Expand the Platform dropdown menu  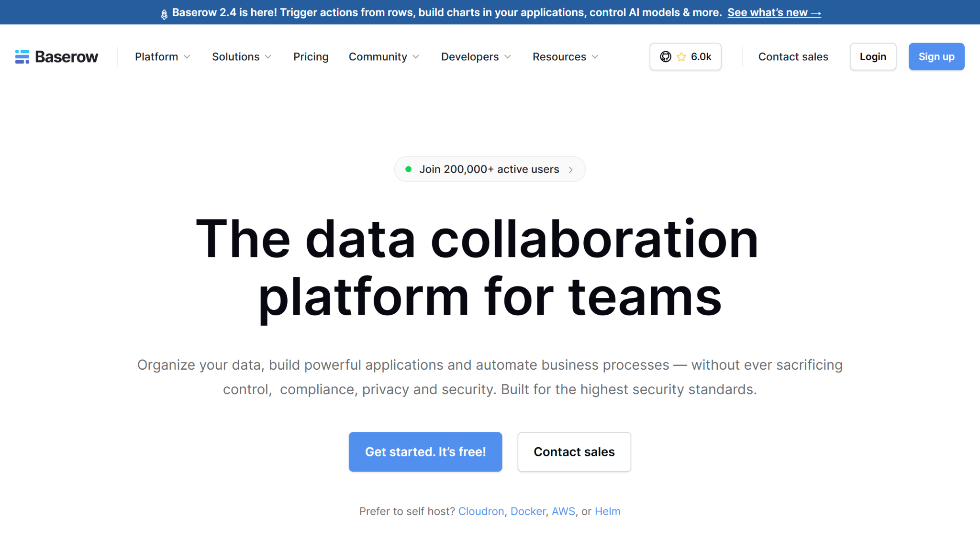[163, 56]
